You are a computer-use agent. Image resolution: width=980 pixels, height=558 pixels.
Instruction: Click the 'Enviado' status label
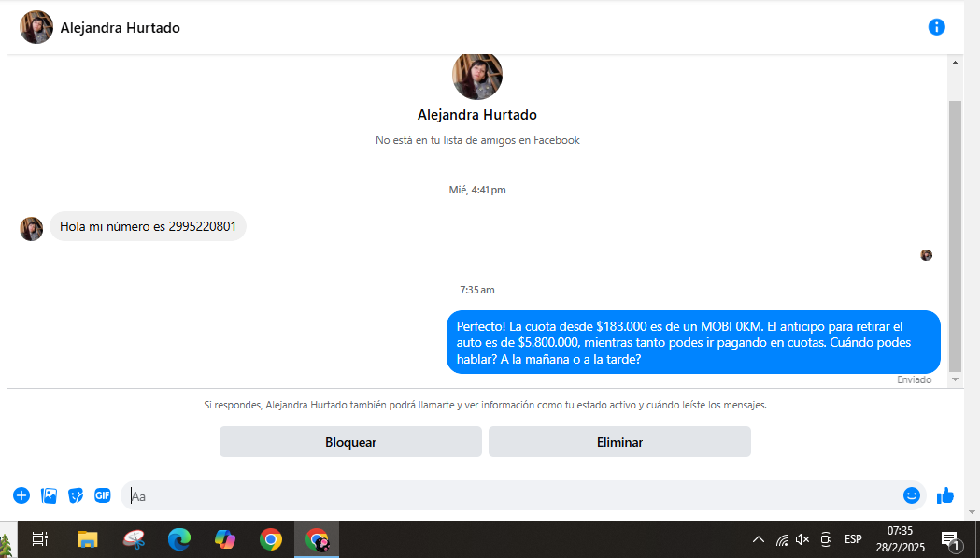point(915,379)
